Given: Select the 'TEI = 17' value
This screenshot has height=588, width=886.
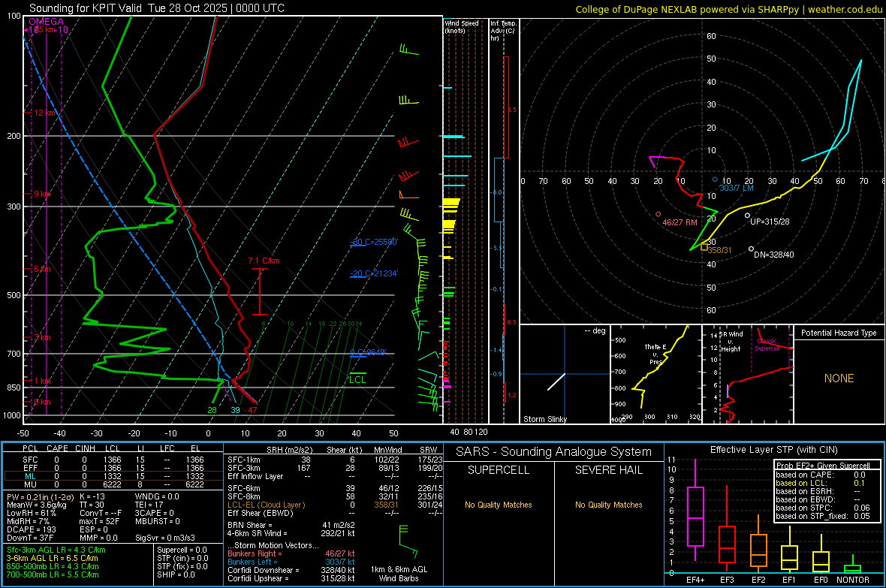Looking at the screenshot, I should tap(149, 505).
